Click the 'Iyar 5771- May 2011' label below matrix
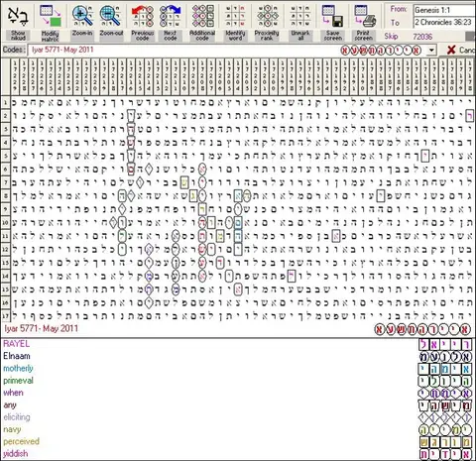476x461 pixels. (42, 328)
